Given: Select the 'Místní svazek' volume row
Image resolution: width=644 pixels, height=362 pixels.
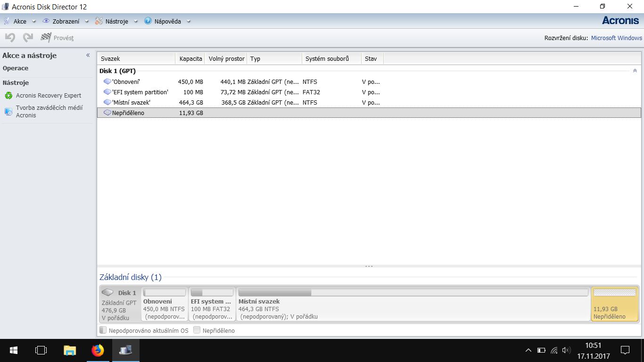Looking at the screenshot, I should click(369, 102).
